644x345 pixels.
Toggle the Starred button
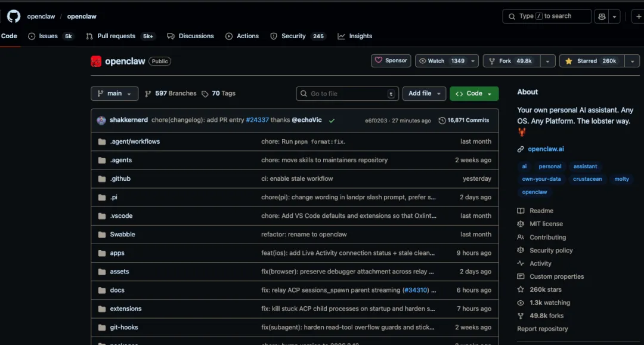tap(591, 61)
